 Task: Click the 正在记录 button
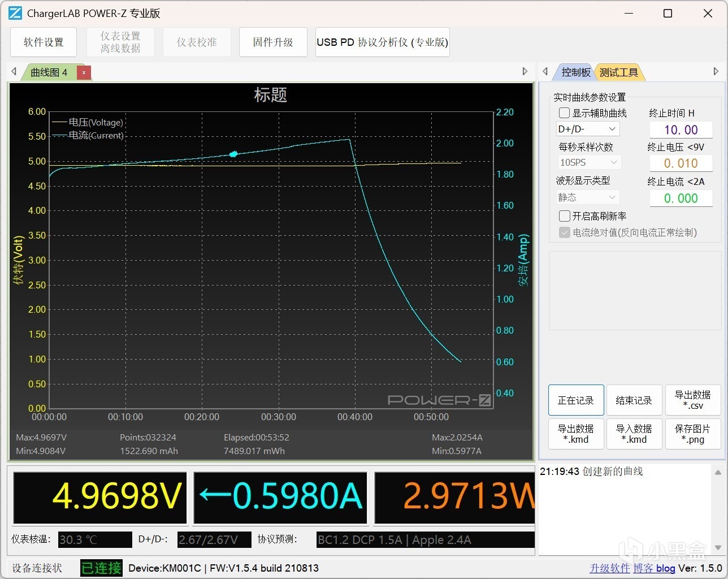point(576,400)
